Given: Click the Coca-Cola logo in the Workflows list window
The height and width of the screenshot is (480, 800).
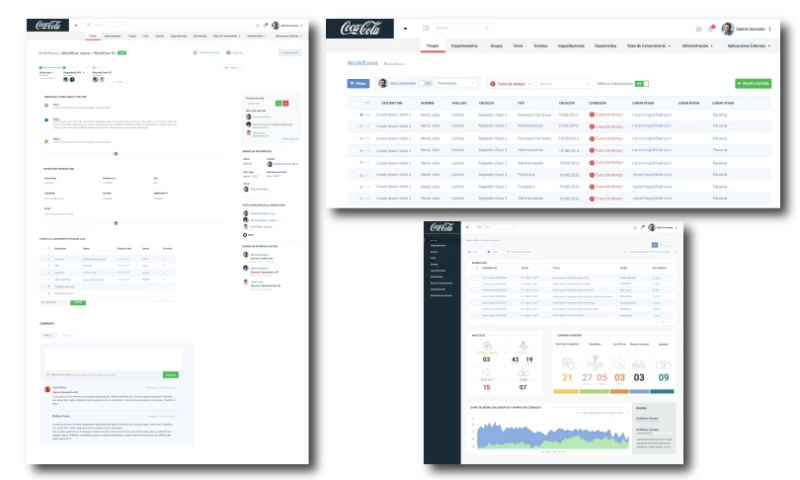Looking at the screenshot, I should [360, 29].
